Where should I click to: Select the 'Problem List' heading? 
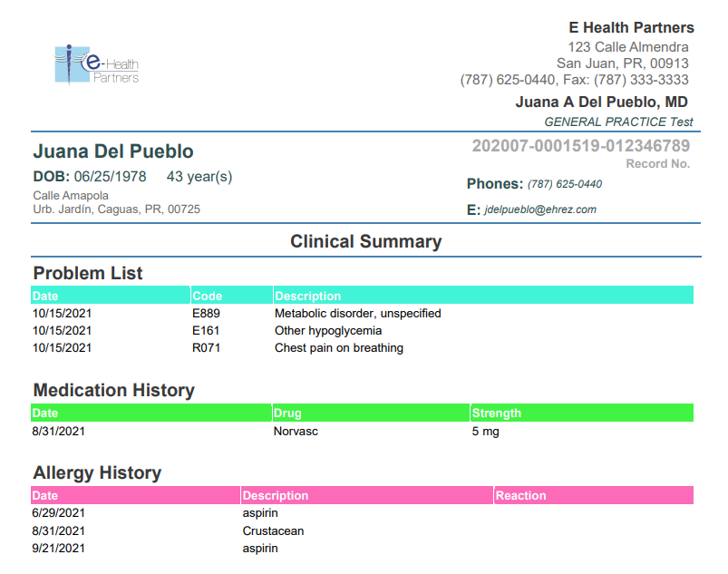coord(88,273)
